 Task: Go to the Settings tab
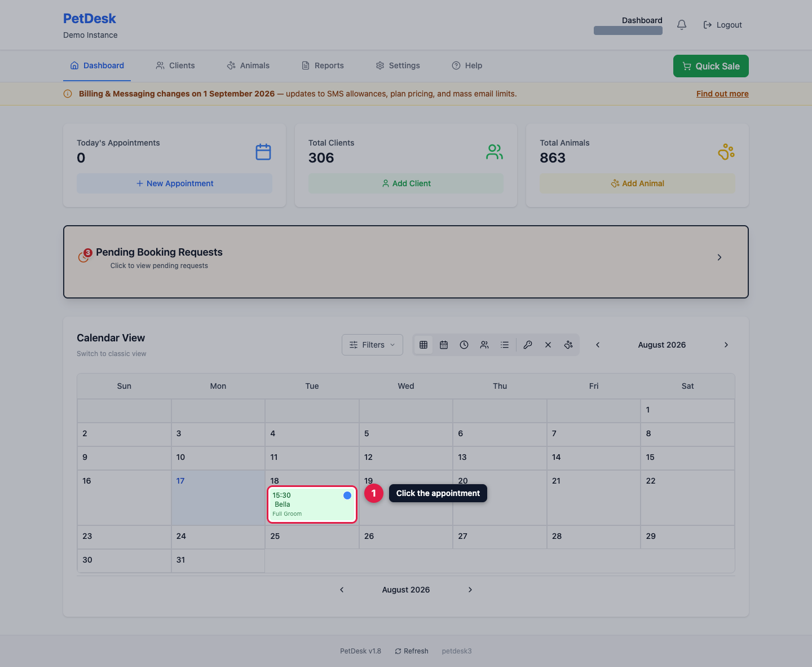(x=398, y=65)
